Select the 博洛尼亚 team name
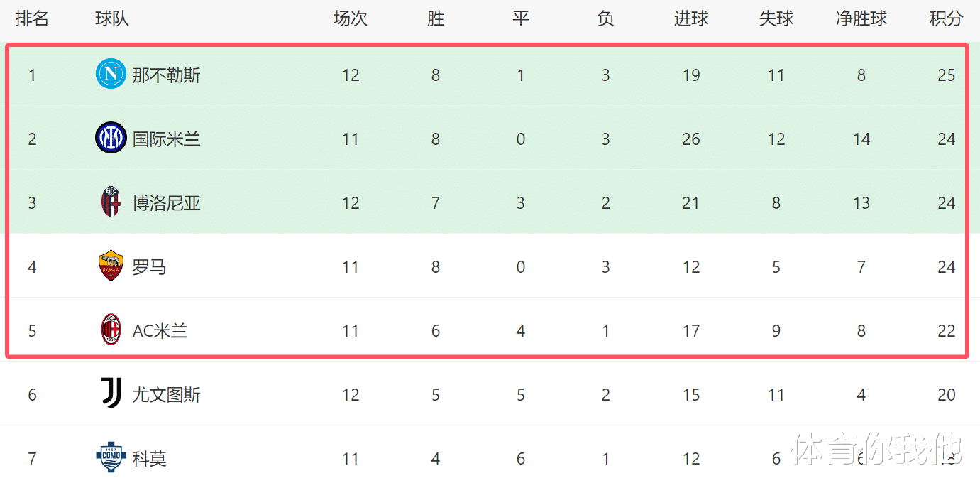 coord(166,203)
